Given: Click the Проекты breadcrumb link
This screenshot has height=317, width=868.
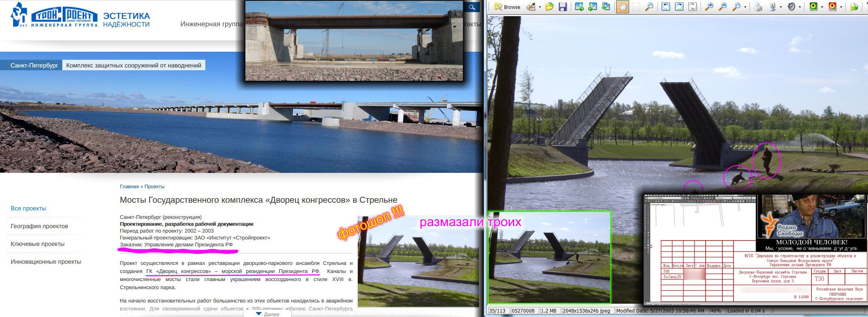Looking at the screenshot, I should (x=154, y=187).
